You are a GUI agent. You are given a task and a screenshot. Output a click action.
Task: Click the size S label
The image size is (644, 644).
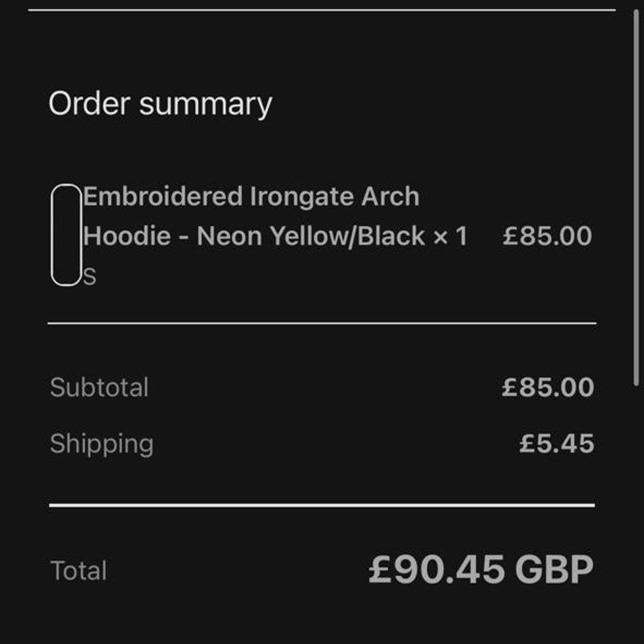point(90,277)
